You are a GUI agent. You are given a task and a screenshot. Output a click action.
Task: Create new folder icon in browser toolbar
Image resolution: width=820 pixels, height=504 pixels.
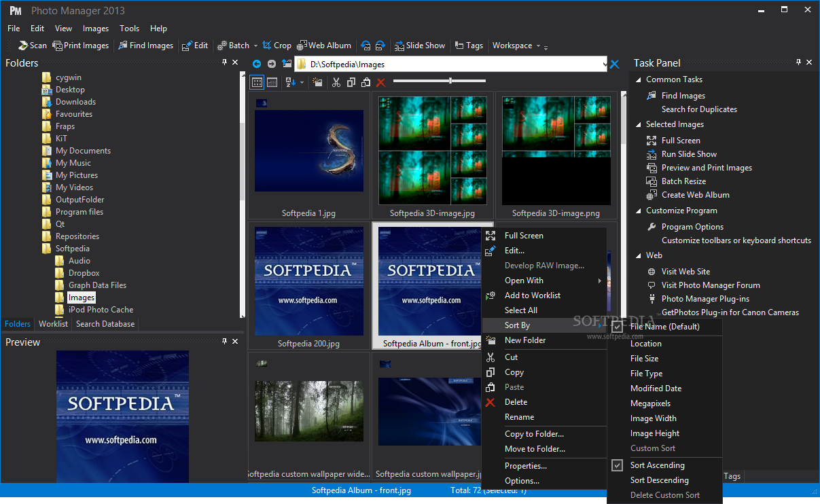(317, 82)
